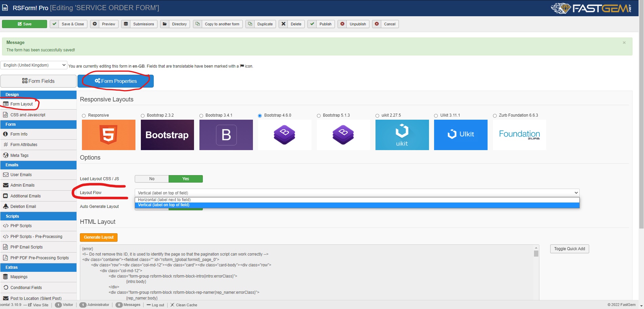Click the PHP PDF Pre-Processing Scripts icon
The height and width of the screenshot is (309, 644).
point(5,258)
